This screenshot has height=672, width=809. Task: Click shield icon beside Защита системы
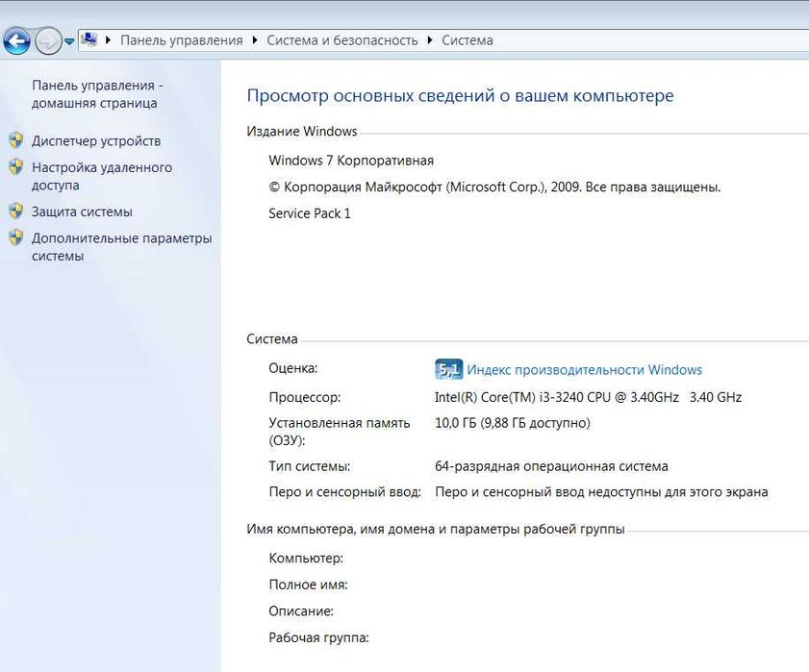16,211
